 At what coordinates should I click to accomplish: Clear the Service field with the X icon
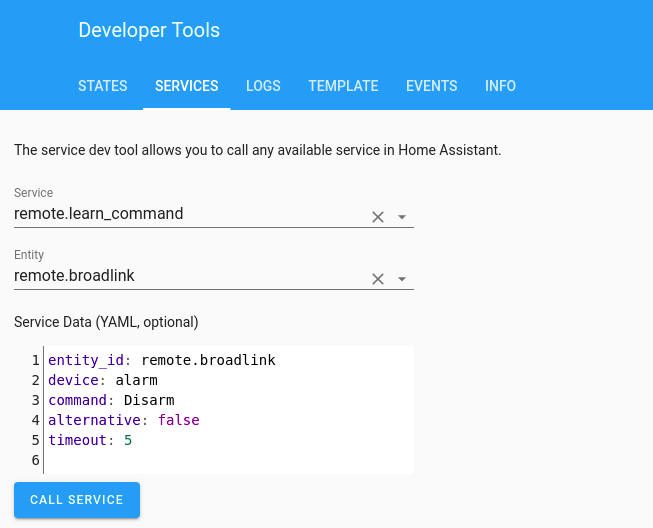(x=378, y=217)
